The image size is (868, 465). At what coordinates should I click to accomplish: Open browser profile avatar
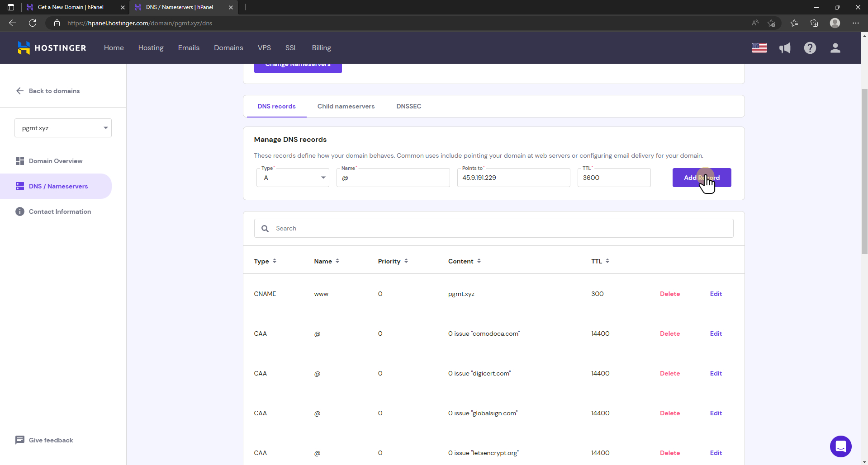point(835,23)
